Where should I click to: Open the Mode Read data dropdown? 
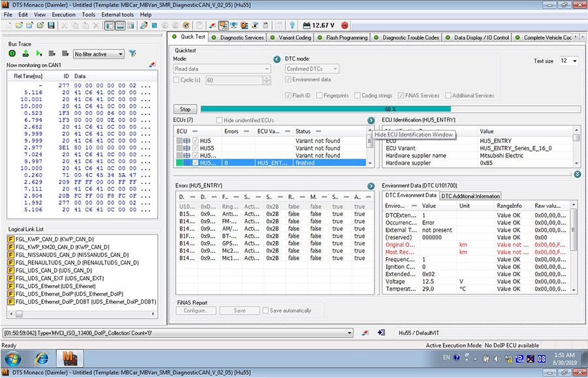[x=222, y=69]
